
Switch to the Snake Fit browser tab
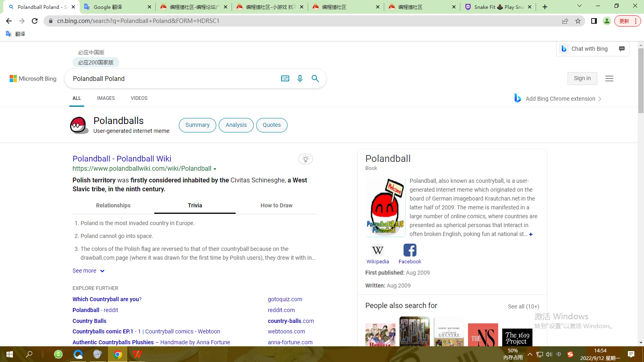[x=499, y=7]
